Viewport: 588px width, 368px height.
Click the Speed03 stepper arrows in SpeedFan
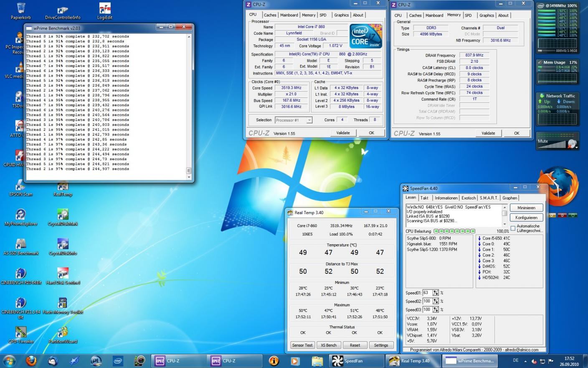(436, 309)
